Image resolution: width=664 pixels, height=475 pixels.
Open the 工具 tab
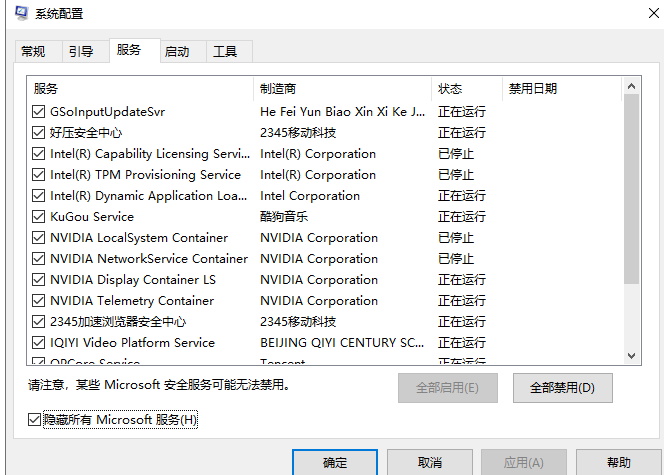pos(225,52)
